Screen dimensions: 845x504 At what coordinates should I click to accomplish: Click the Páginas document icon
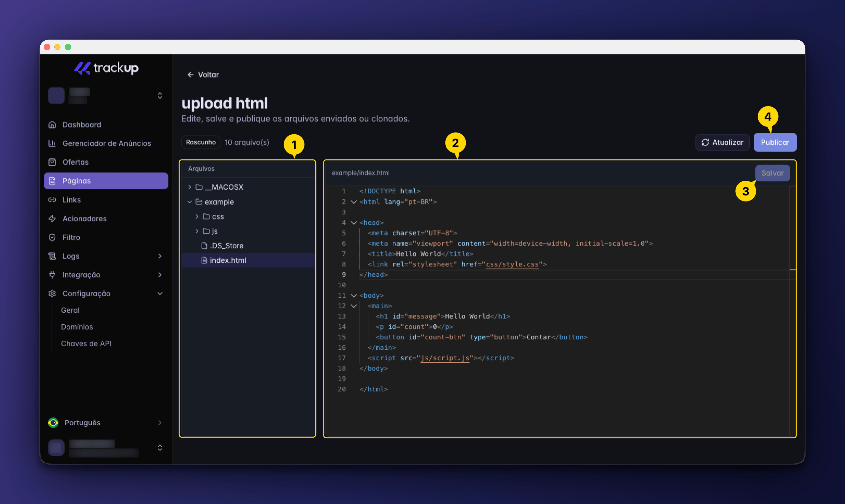tap(52, 181)
